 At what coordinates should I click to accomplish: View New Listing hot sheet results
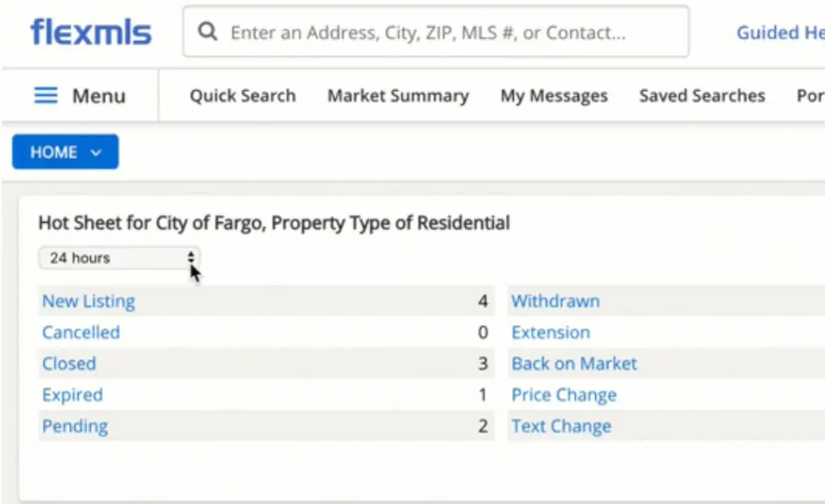tap(89, 301)
